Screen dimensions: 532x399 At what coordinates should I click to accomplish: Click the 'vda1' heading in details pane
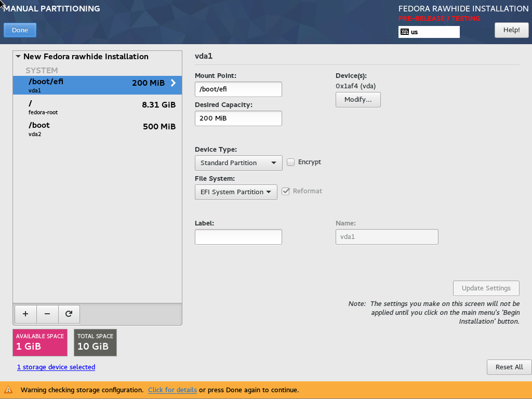(204, 56)
